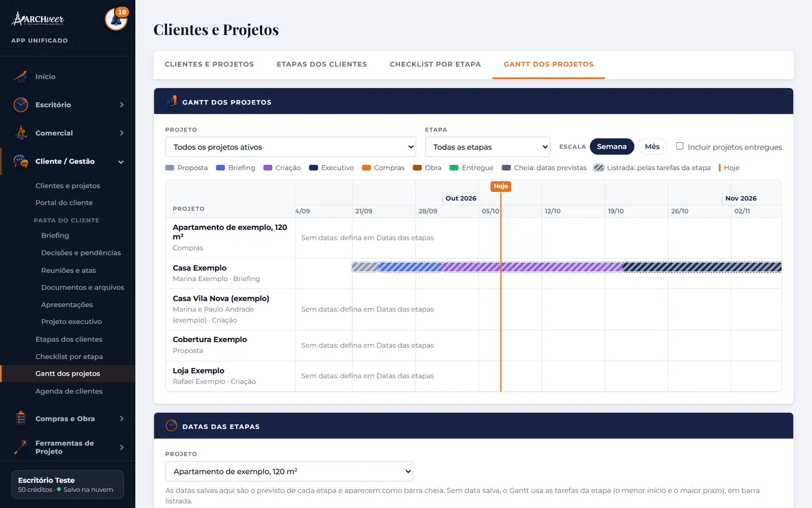The width and height of the screenshot is (812, 508).
Task: Switch to Checklist por Etapa tab
Action: (436, 64)
